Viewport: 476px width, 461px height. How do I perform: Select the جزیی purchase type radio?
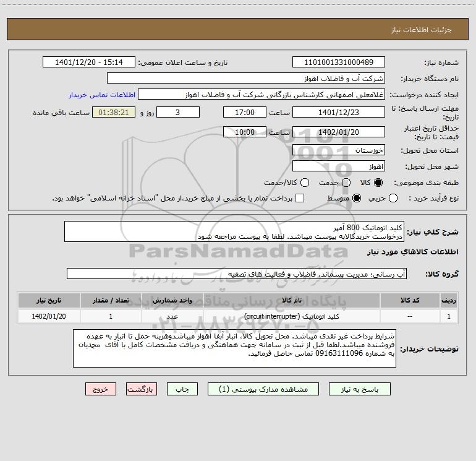click(393, 198)
